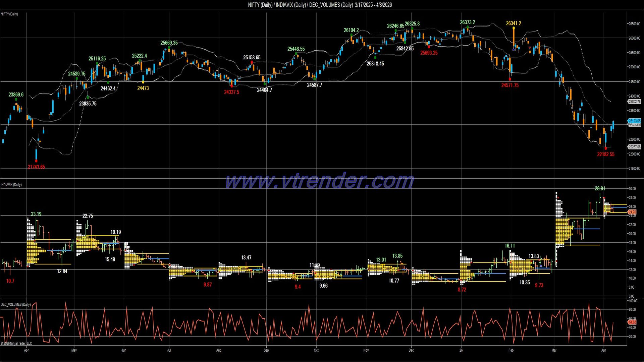Click the orange 24.70 INDIAVIX price tag
Image resolution: width=644 pixels, height=362 pixels.
point(632,212)
